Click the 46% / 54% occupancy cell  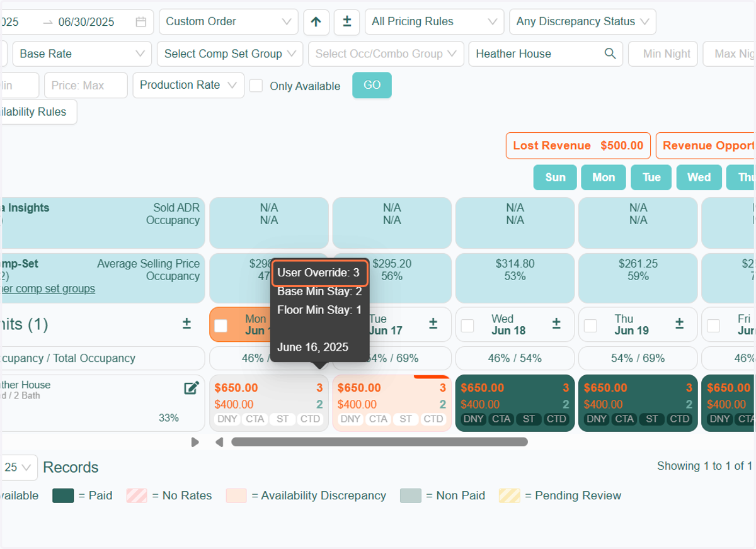(x=515, y=358)
